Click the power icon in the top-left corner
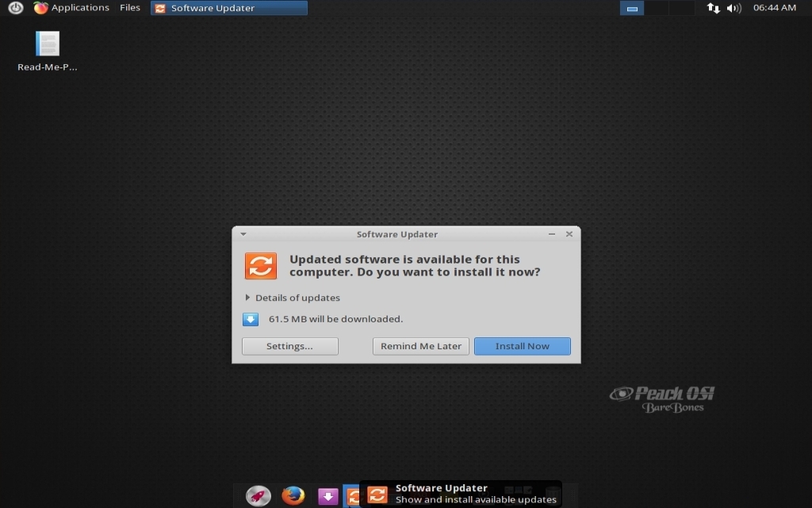Image resolution: width=812 pixels, height=508 pixels. [x=16, y=8]
